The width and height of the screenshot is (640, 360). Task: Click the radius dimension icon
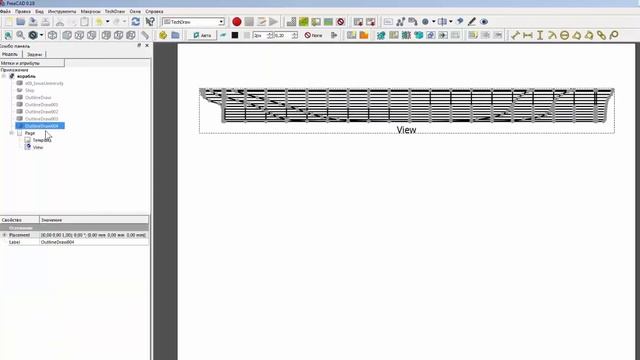(x=552, y=36)
